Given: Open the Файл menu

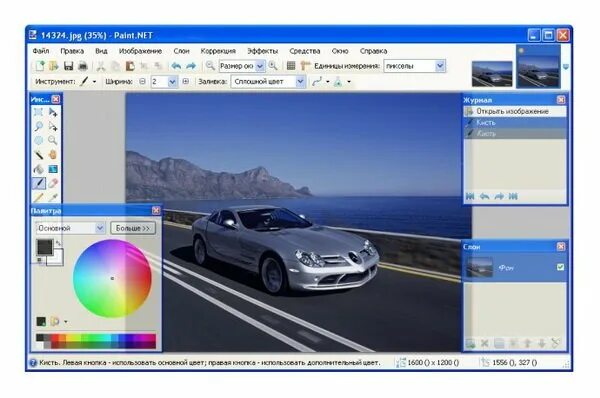Looking at the screenshot, I should click(41, 51).
